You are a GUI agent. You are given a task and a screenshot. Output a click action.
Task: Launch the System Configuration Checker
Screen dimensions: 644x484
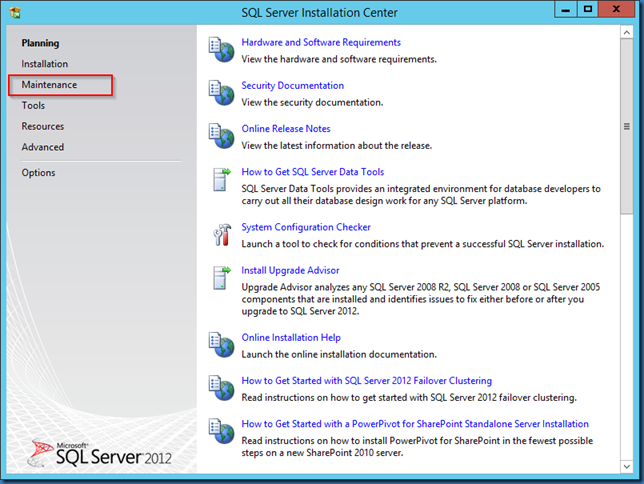306,227
